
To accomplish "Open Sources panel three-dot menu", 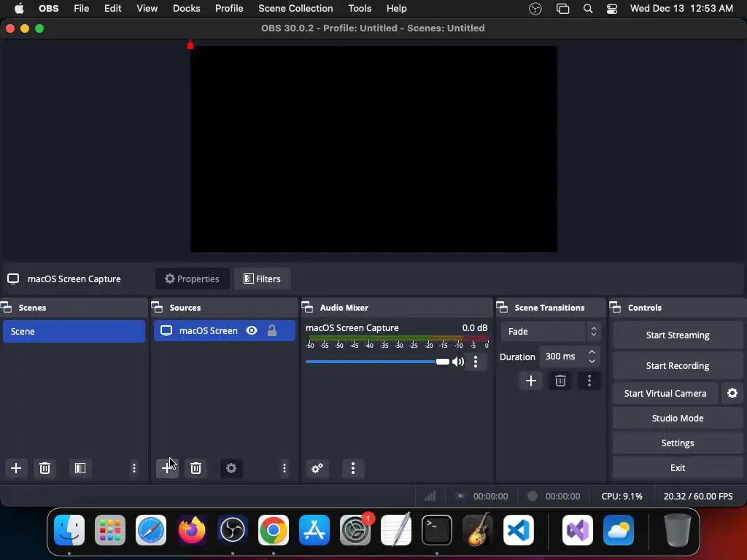I will click(285, 468).
